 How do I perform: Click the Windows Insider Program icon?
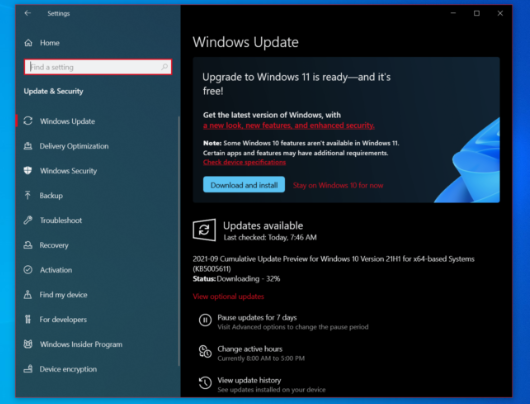(x=28, y=344)
